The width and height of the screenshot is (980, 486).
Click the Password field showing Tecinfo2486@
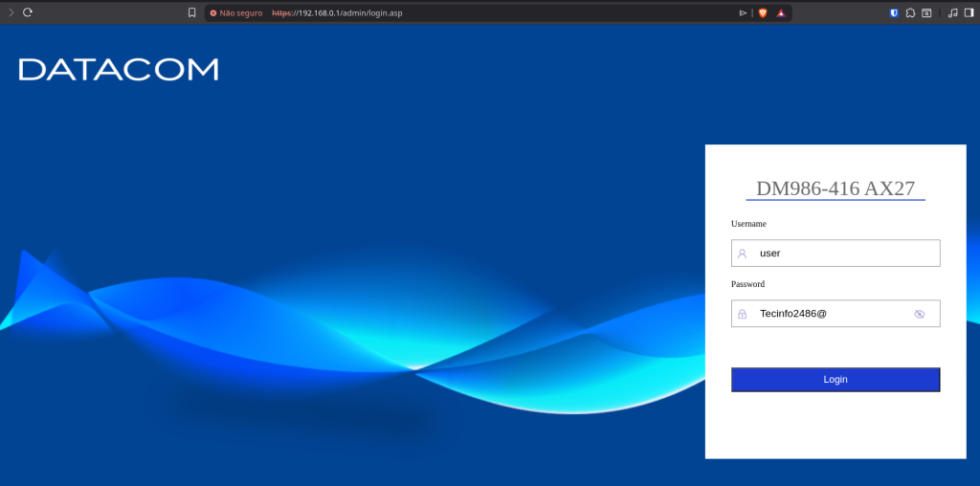click(x=835, y=314)
